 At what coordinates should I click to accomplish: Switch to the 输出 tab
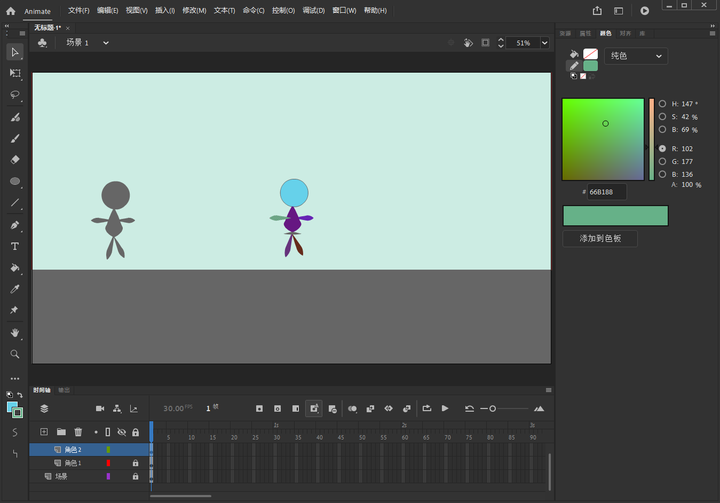[64, 390]
